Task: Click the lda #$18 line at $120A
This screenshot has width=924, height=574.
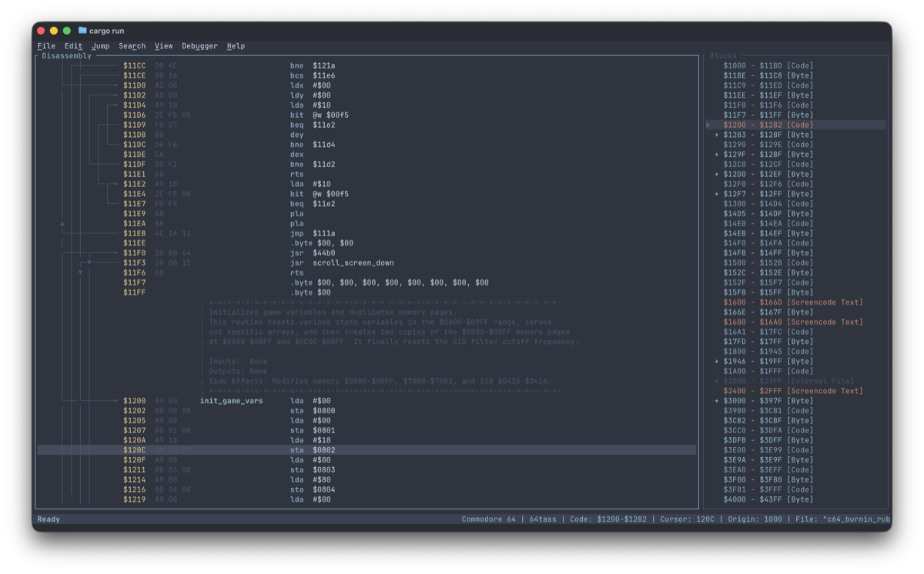Action: 310,440
